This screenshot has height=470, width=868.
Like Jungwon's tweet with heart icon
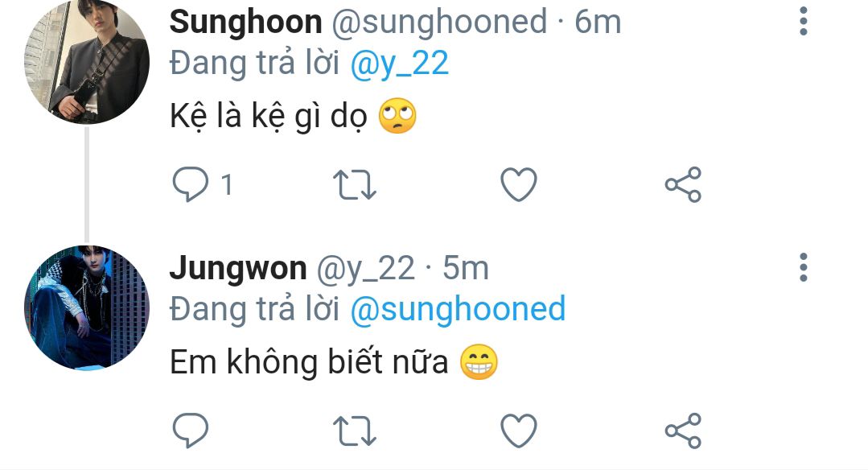[519, 431]
